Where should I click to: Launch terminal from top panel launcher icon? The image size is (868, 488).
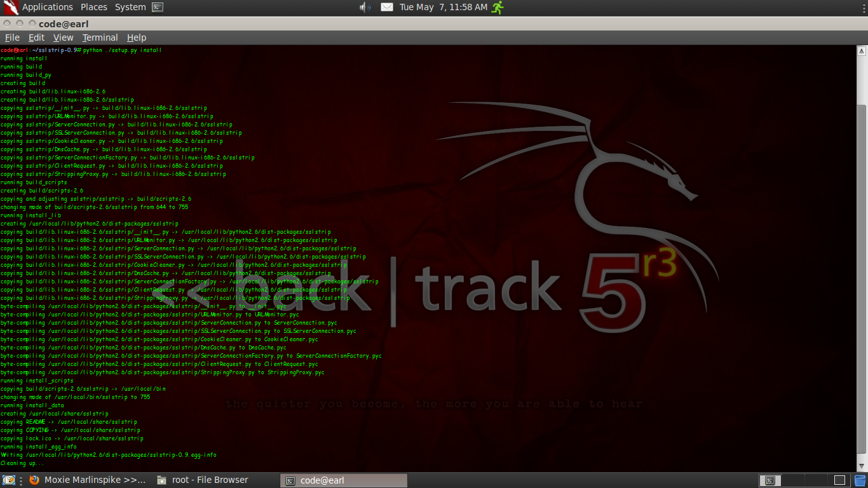[158, 8]
